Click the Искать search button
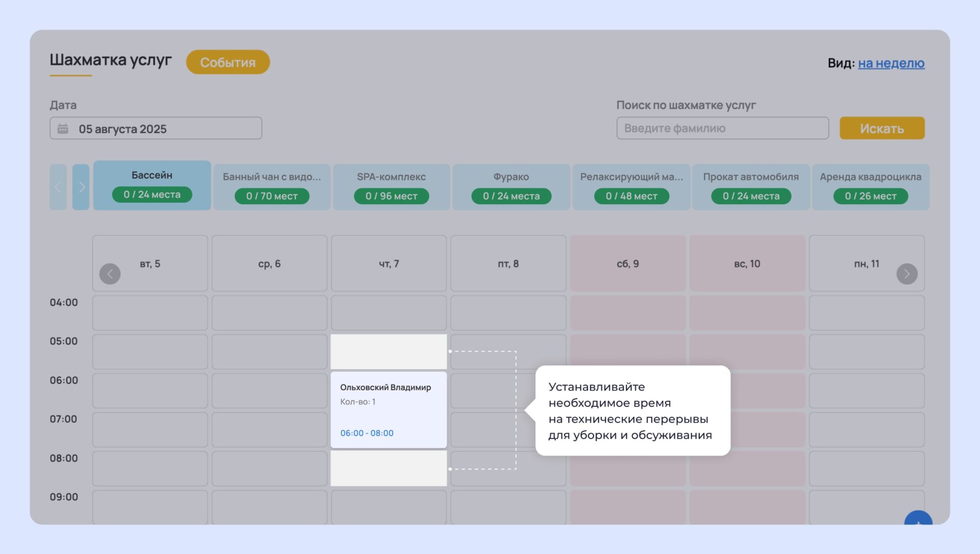 point(881,128)
